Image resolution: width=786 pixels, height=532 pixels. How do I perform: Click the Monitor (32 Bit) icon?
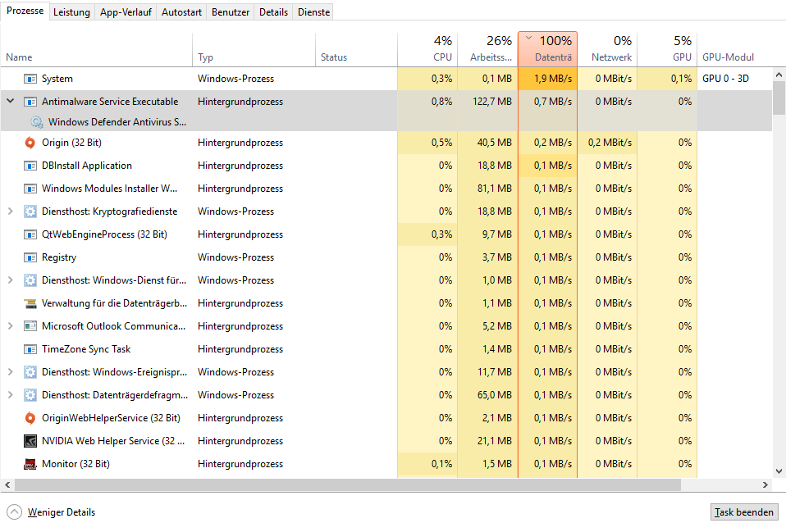(30, 464)
